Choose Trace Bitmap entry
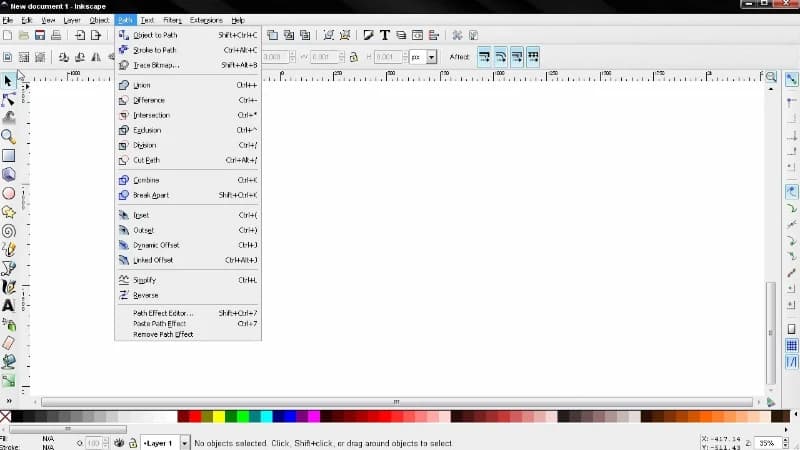The width and height of the screenshot is (800, 450). pyautogui.click(x=188, y=65)
